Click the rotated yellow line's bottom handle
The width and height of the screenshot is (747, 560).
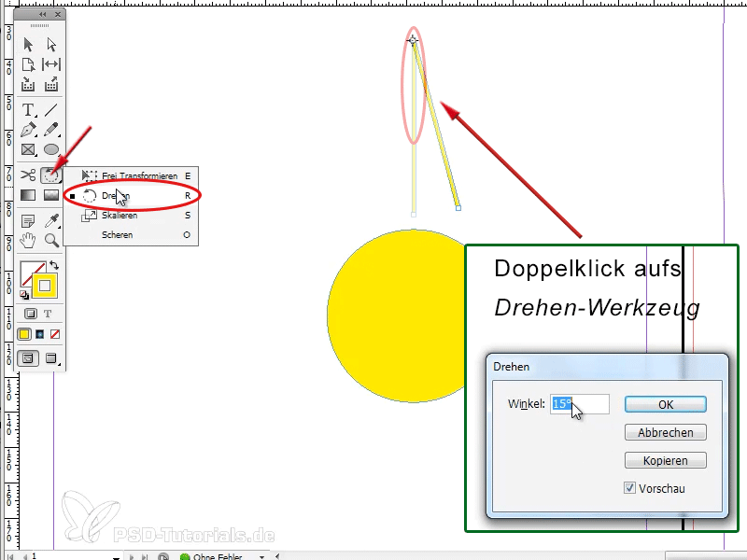(x=458, y=208)
